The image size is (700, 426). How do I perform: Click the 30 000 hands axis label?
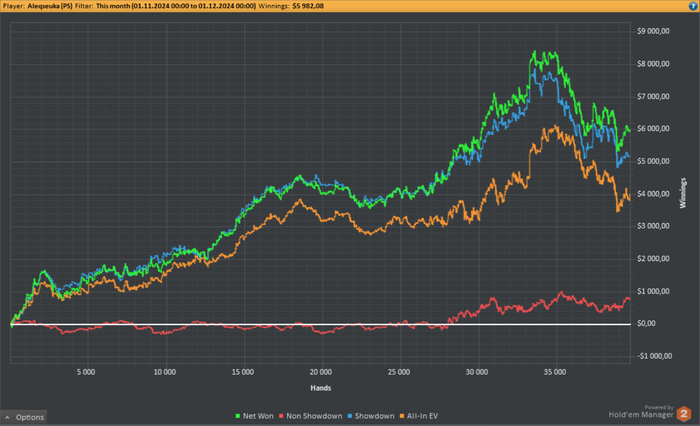pyautogui.click(x=477, y=372)
